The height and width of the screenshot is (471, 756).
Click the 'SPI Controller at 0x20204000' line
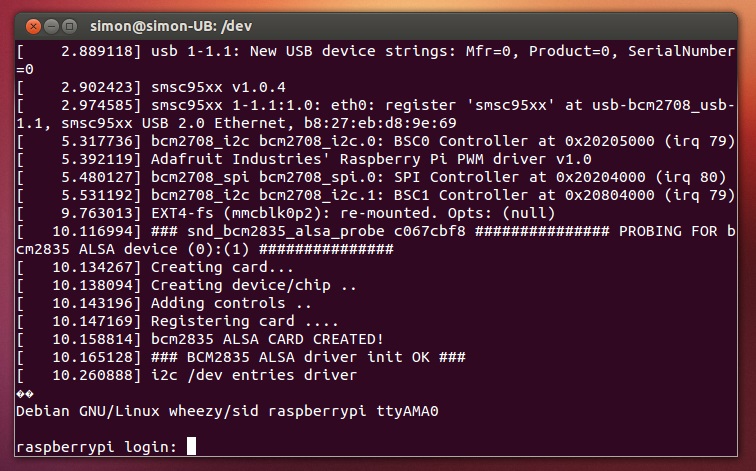371,177
